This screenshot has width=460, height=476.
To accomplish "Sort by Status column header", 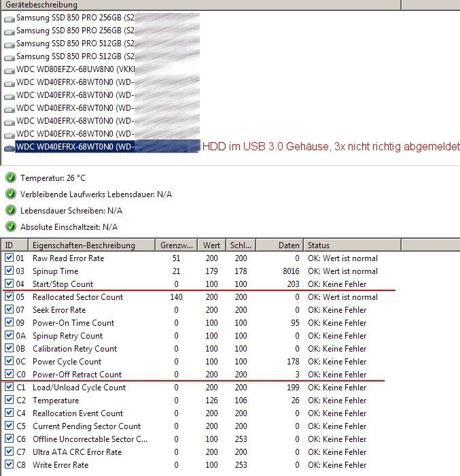I will pyautogui.click(x=352, y=245).
